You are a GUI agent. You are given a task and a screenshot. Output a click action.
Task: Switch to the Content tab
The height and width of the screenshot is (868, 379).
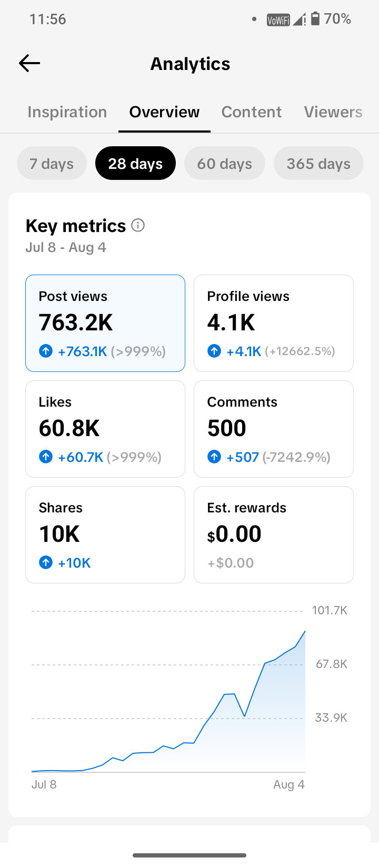pyautogui.click(x=252, y=112)
